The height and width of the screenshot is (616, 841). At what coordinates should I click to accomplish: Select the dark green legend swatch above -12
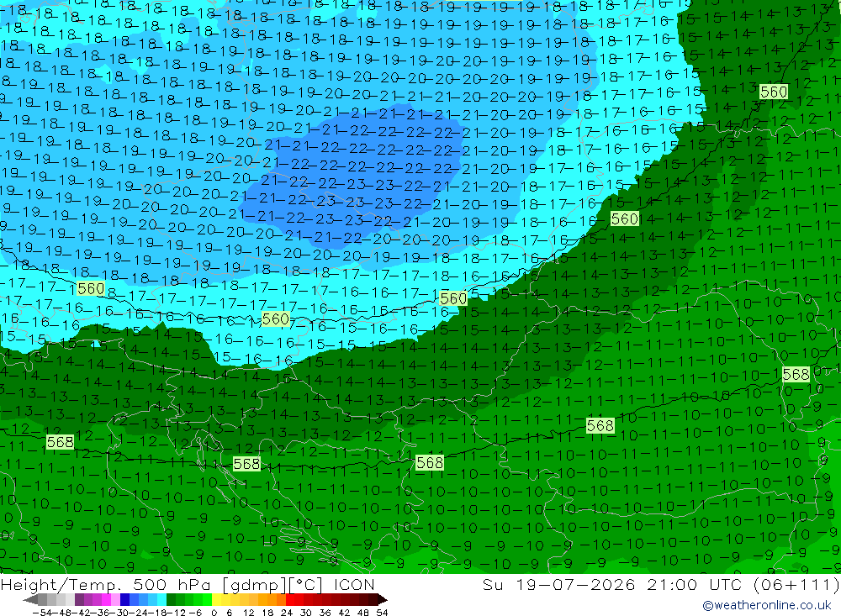(171, 599)
